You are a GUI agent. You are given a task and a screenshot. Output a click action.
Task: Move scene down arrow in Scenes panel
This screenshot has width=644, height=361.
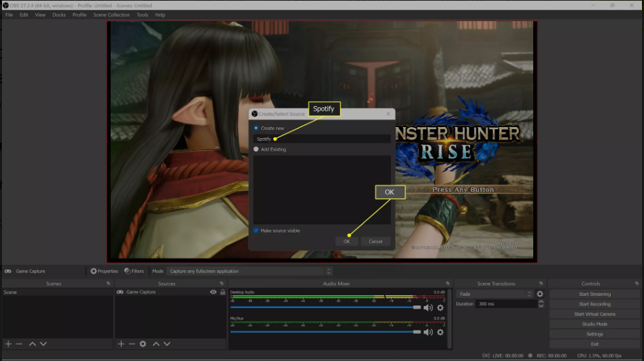click(43, 344)
